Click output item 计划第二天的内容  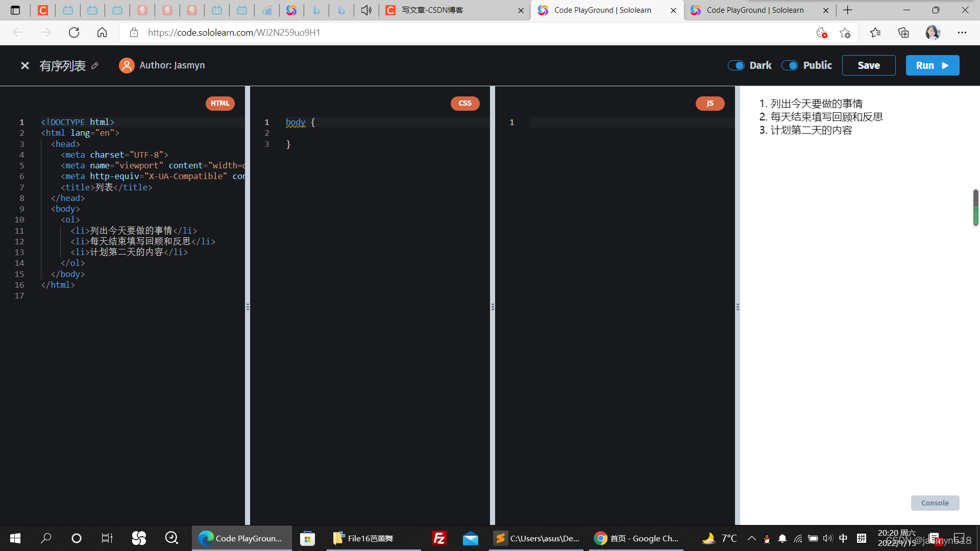tap(811, 130)
